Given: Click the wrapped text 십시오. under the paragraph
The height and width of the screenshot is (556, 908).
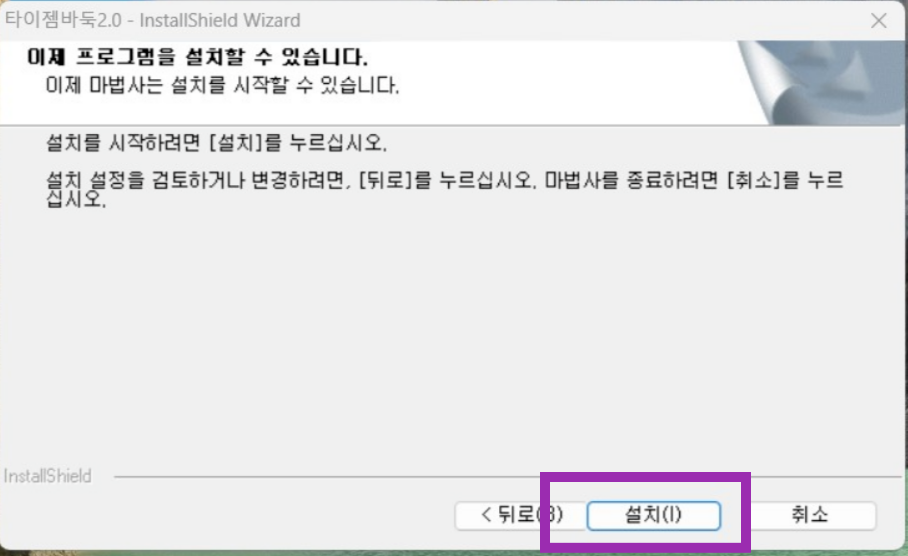Looking at the screenshot, I should tap(76, 199).
